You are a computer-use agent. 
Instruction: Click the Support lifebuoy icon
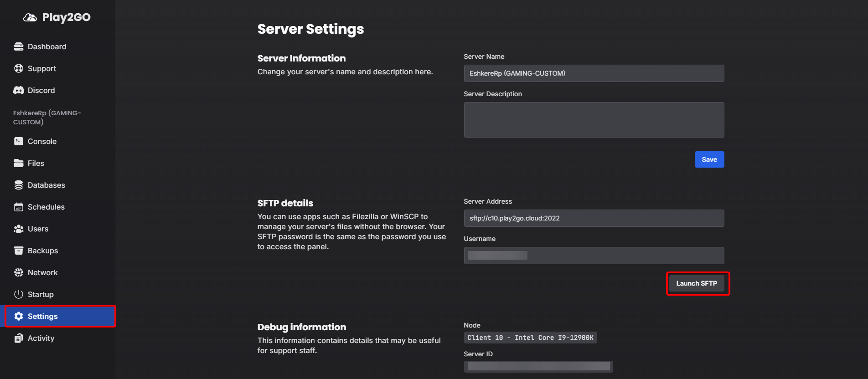19,68
